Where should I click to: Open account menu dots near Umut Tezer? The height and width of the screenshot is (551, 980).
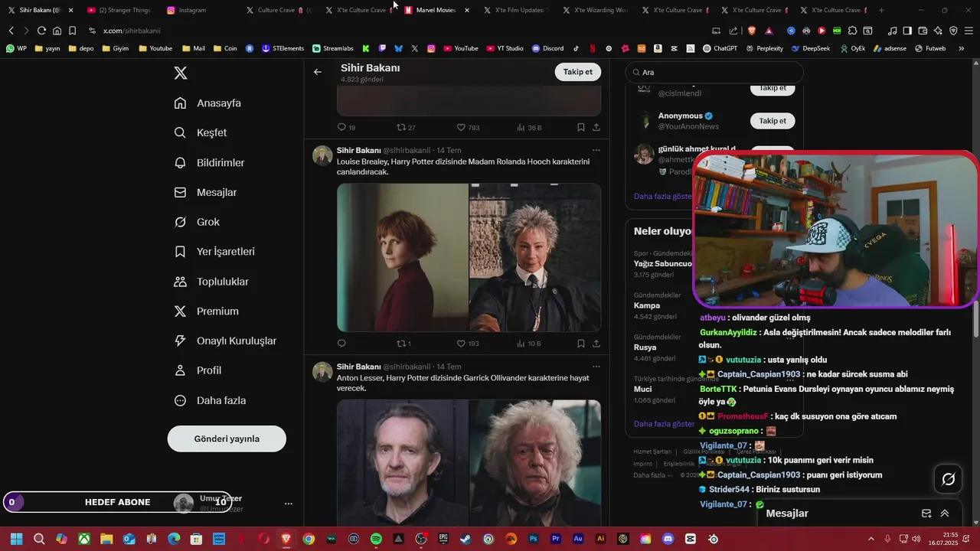tap(289, 504)
